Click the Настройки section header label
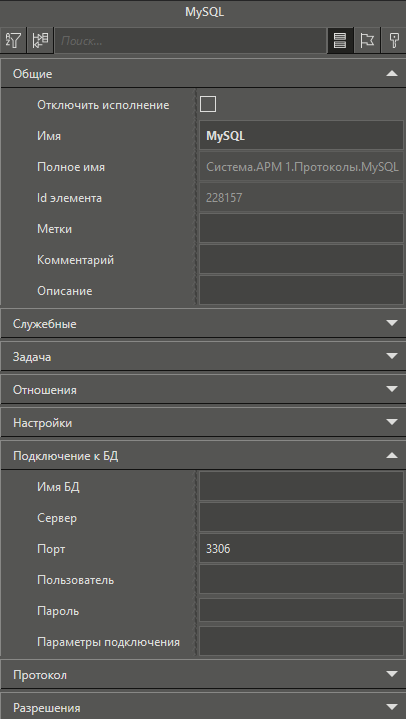Screen dimensions: 406x719 coord(42,423)
